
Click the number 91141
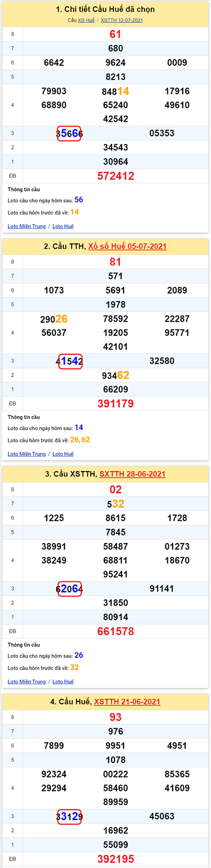click(x=162, y=588)
